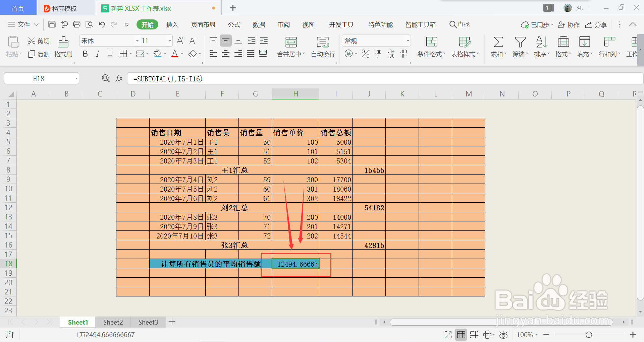Redo the last action

(x=114, y=24)
